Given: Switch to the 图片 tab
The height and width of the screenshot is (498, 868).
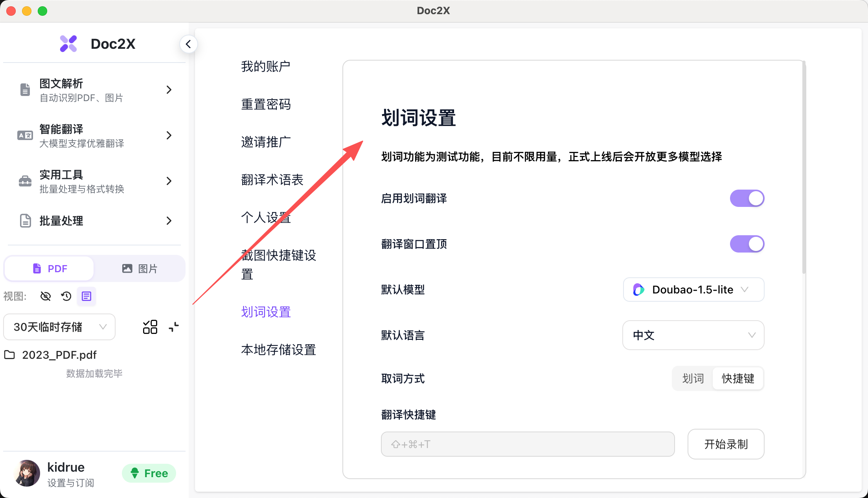Looking at the screenshot, I should click(140, 268).
